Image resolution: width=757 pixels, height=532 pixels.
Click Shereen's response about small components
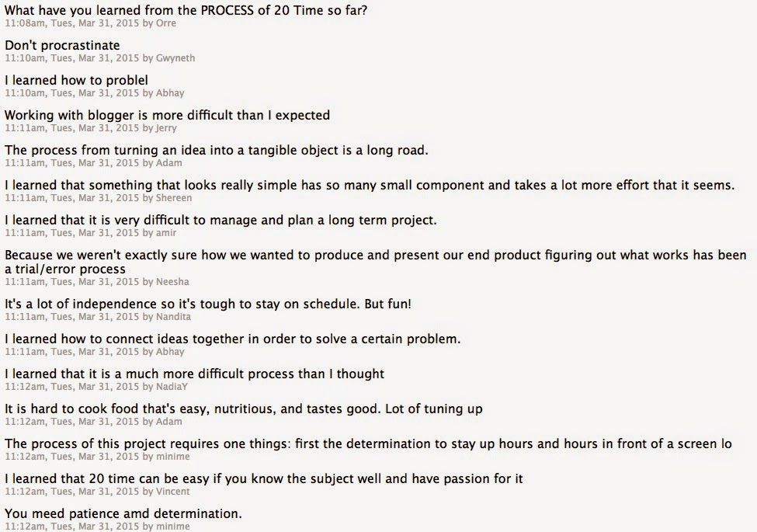click(369, 186)
